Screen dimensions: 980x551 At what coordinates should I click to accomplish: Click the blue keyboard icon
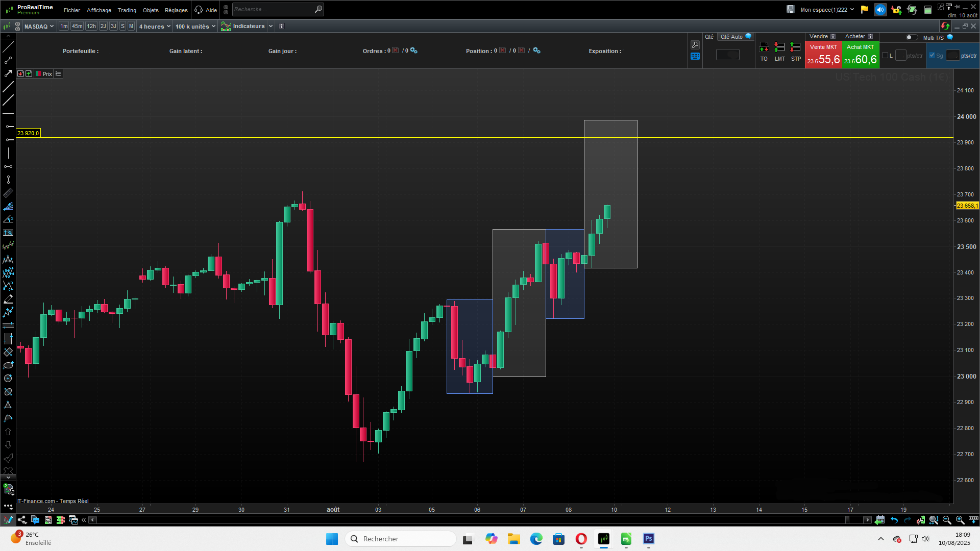(695, 57)
